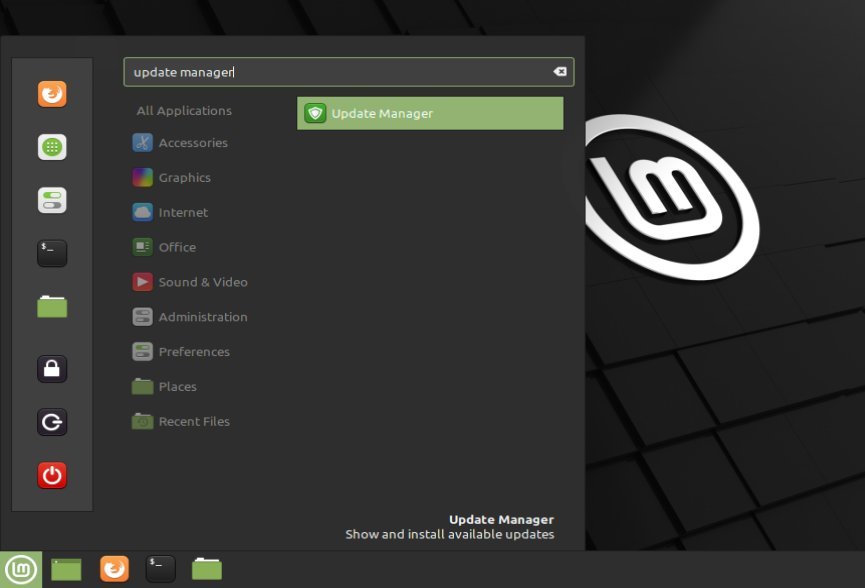
Task: Launch Firefox from the sidebar
Action: [x=51, y=93]
